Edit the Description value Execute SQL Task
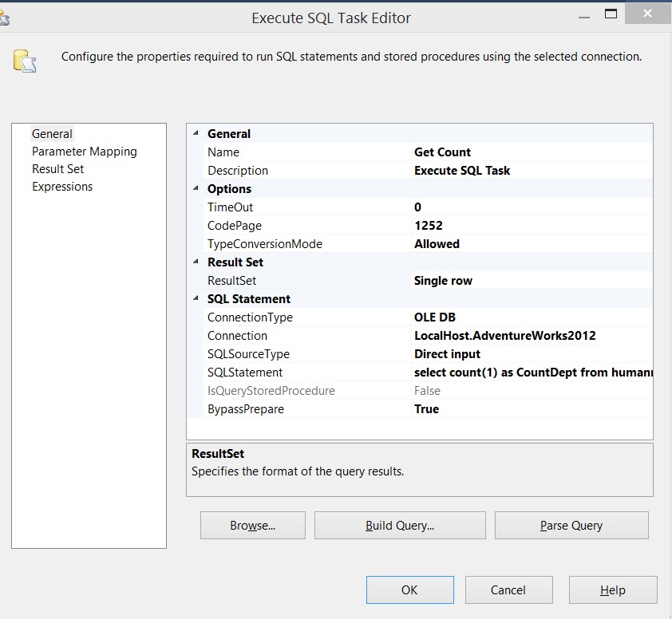Screen dimensions: 672x619 (x=532, y=171)
